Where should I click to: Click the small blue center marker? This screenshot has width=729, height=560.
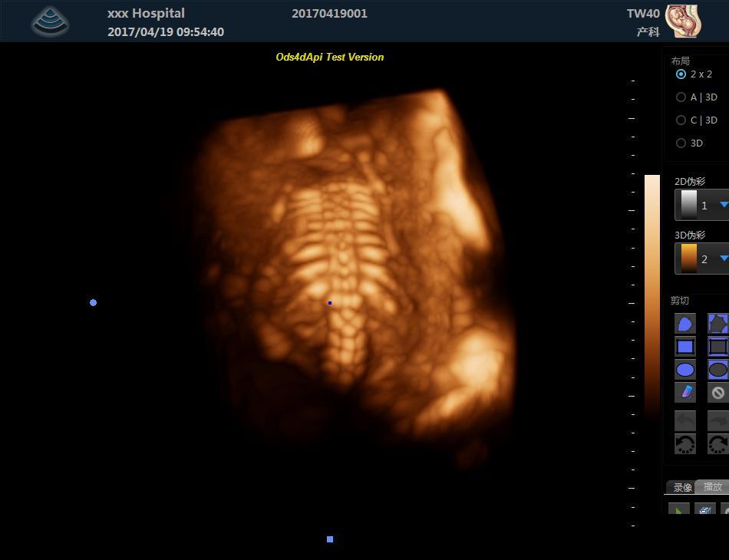(330, 303)
